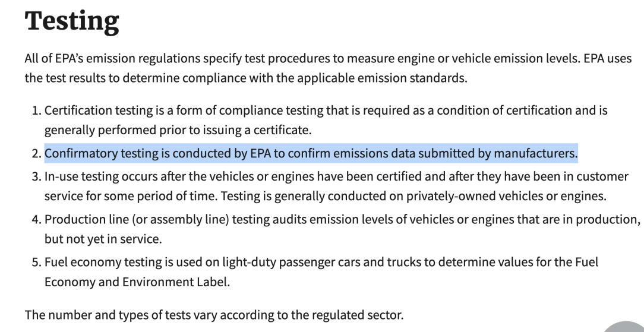This screenshot has width=644, height=332.
Task: Click the Production line testing list item
Action: point(342,229)
